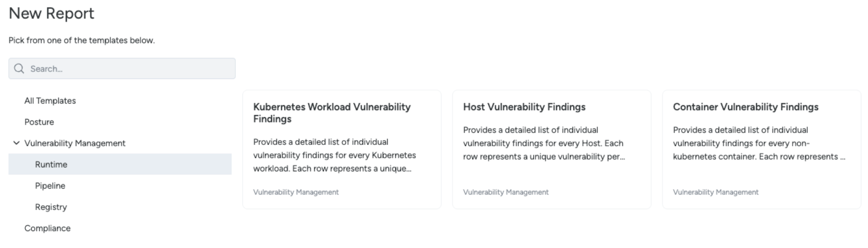Focus the template Search input field
868x248 pixels.
(122, 69)
